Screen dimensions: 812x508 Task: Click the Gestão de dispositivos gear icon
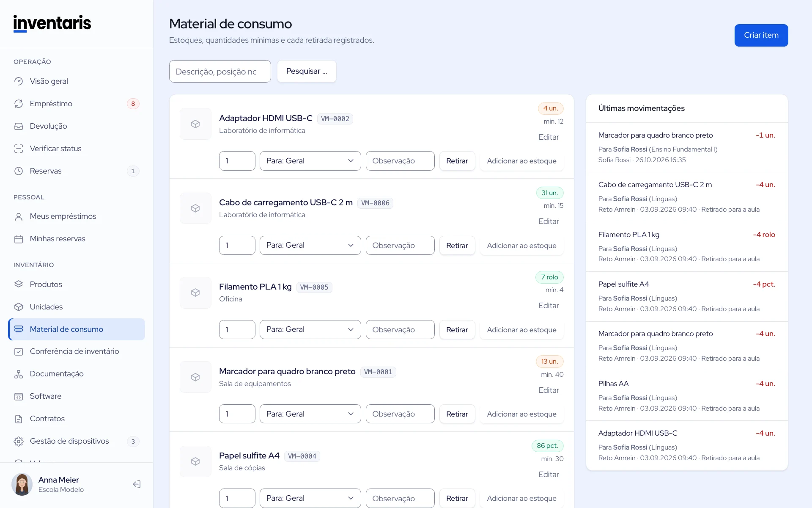pyautogui.click(x=19, y=442)
